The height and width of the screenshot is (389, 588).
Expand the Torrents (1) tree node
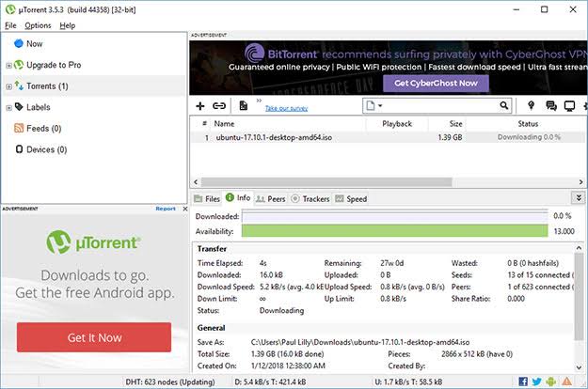coord(8,86)
